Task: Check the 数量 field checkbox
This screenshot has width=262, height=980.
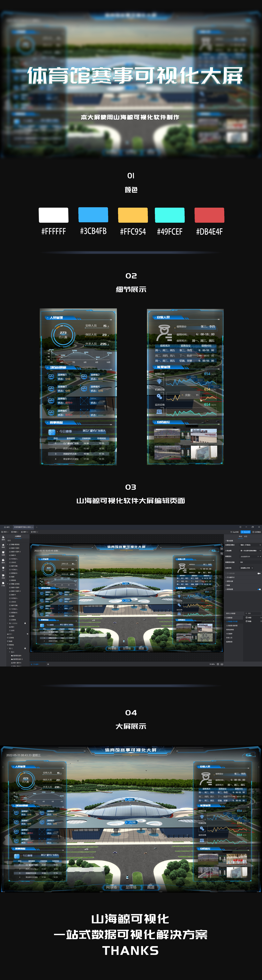Action: 247,621
